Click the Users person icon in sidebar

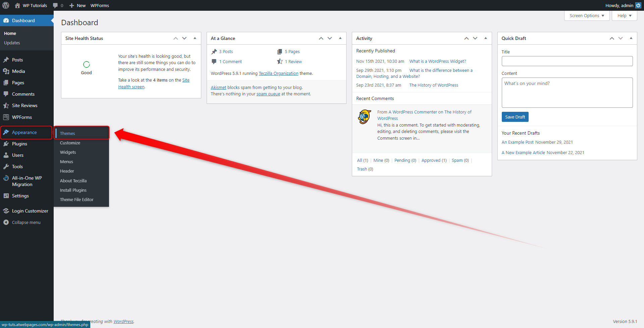point(6,155)
